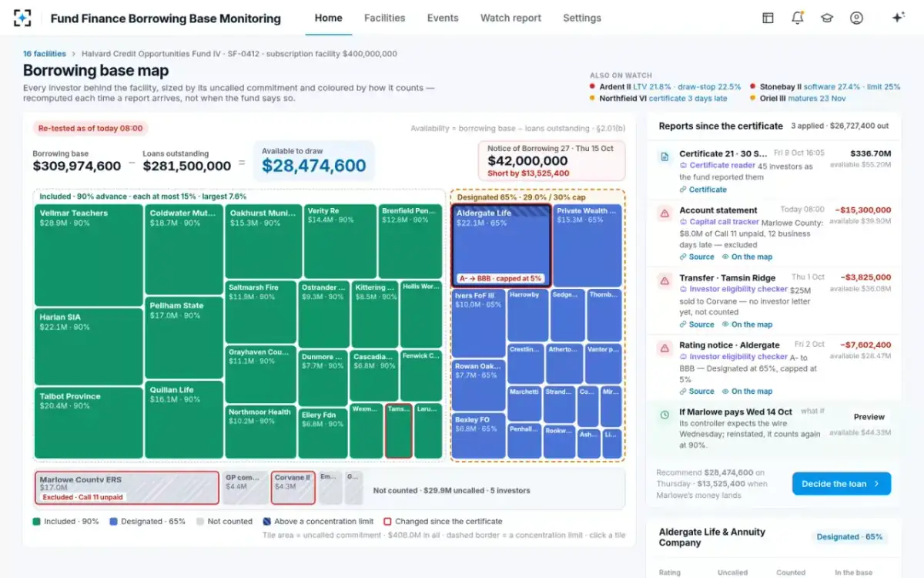
Task: Click the Designated 65% blue legend swatch
Action: click(x=113, y=522)
